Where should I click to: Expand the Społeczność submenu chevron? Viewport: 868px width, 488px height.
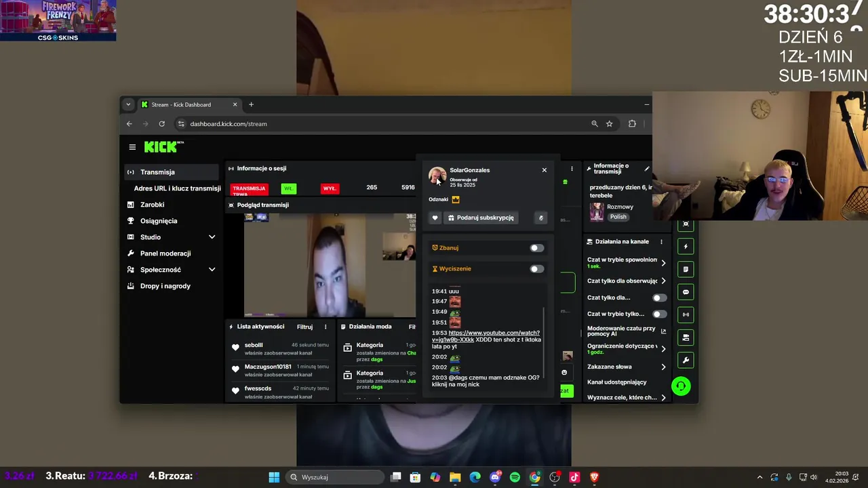[212, 270]
